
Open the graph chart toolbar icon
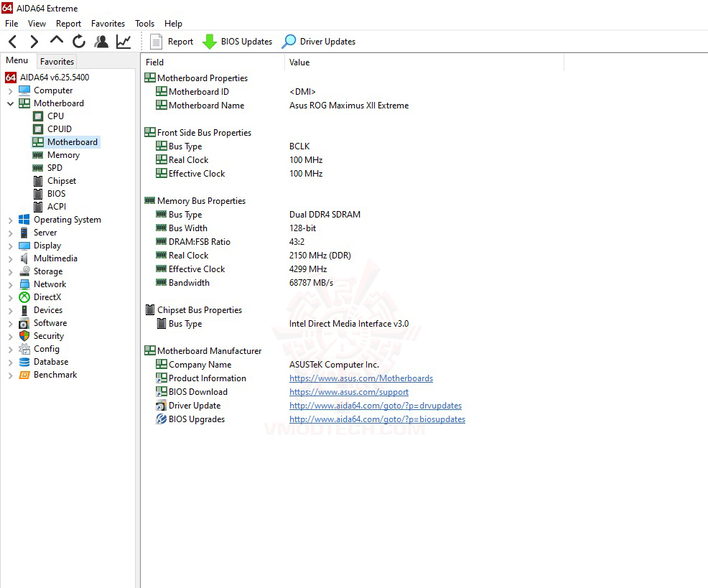coord(124,42)
